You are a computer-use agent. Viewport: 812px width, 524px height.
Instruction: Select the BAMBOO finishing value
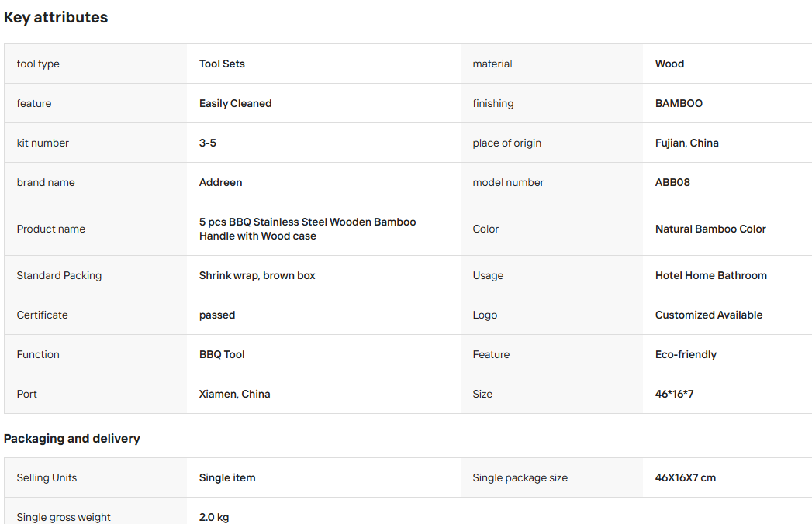(x=679, y=104)
